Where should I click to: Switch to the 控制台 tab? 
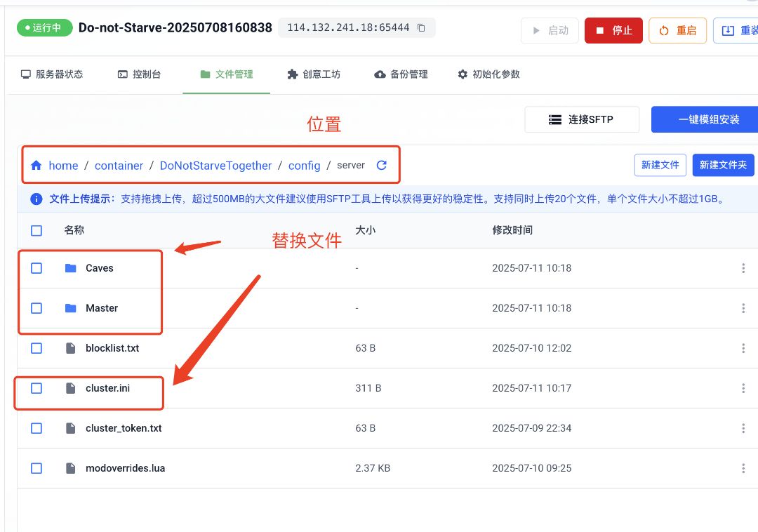pyautogui.click(x=139, y=74)
